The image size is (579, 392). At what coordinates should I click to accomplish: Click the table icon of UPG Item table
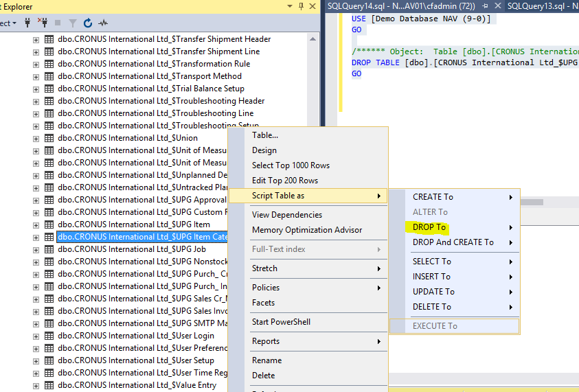49,224
